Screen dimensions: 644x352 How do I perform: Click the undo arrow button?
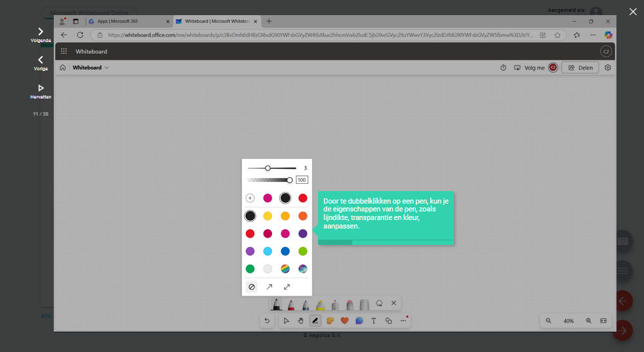pos(267,321)
